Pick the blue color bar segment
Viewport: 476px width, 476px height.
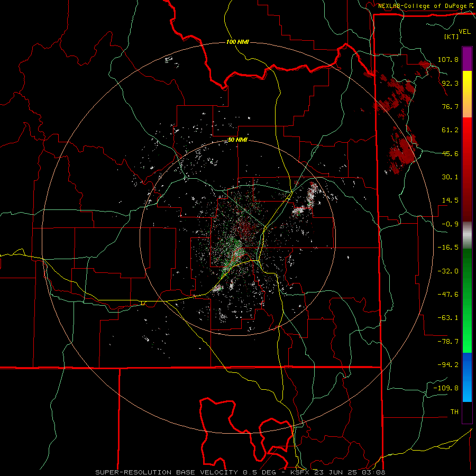[467, 377]
